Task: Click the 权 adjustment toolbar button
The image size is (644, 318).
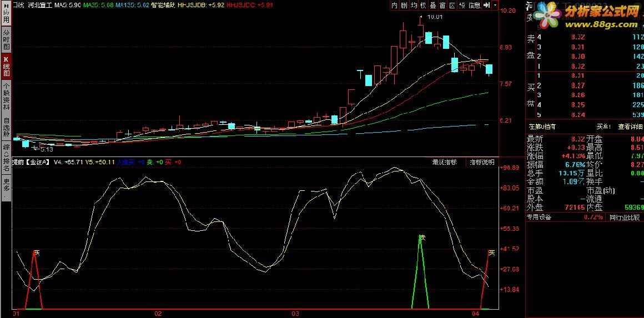Action: [423, 6]
